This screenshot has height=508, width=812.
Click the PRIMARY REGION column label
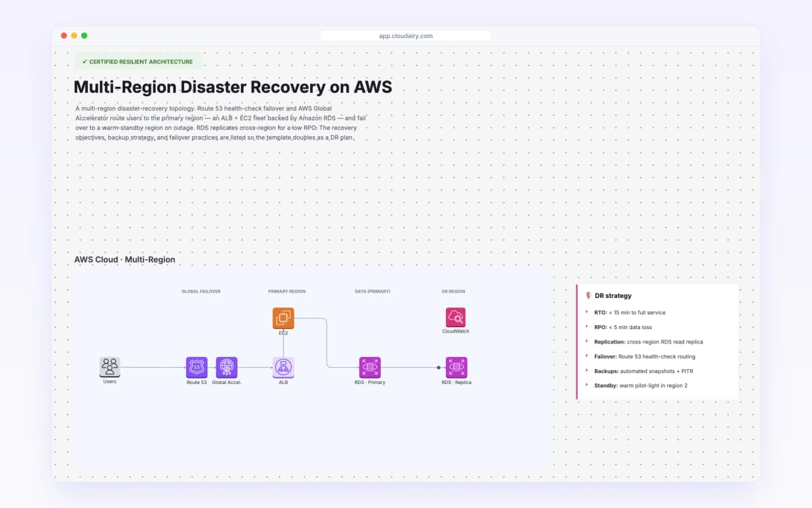coord(287,291)
